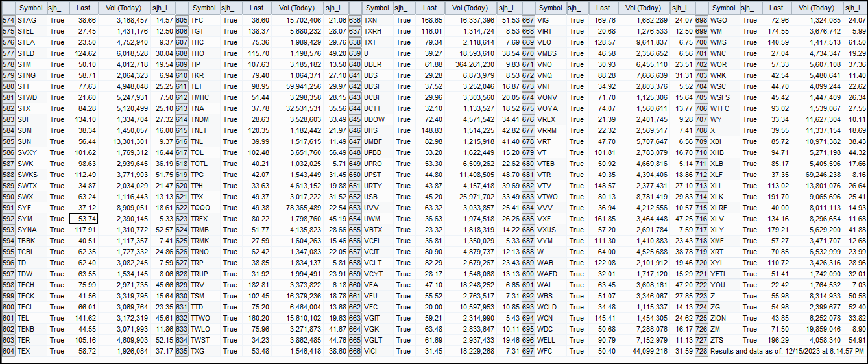Select the STLD last price 124.62

pos(84,54)
